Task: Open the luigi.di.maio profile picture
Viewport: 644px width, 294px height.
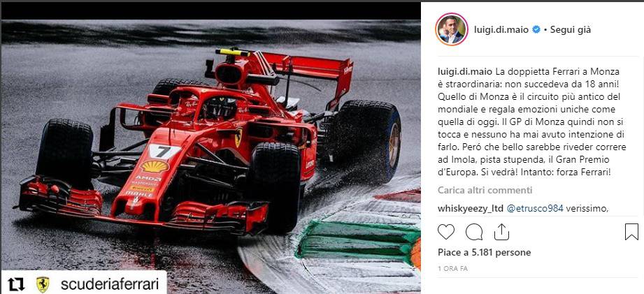Action: coord(452,29)
